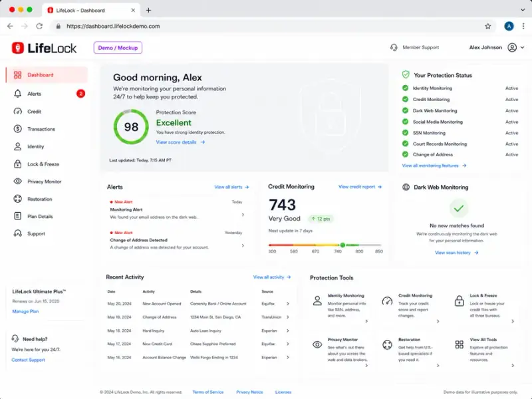Screen dimensions: 532x399
Task: Open the Privacy Monitor tool eye icon
Action: 317,344
